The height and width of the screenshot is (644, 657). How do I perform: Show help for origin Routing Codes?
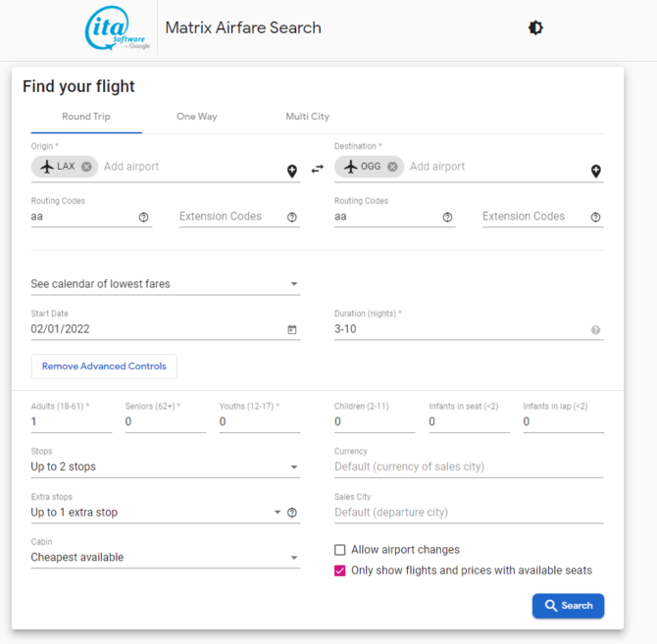click(x=144, y=217)
